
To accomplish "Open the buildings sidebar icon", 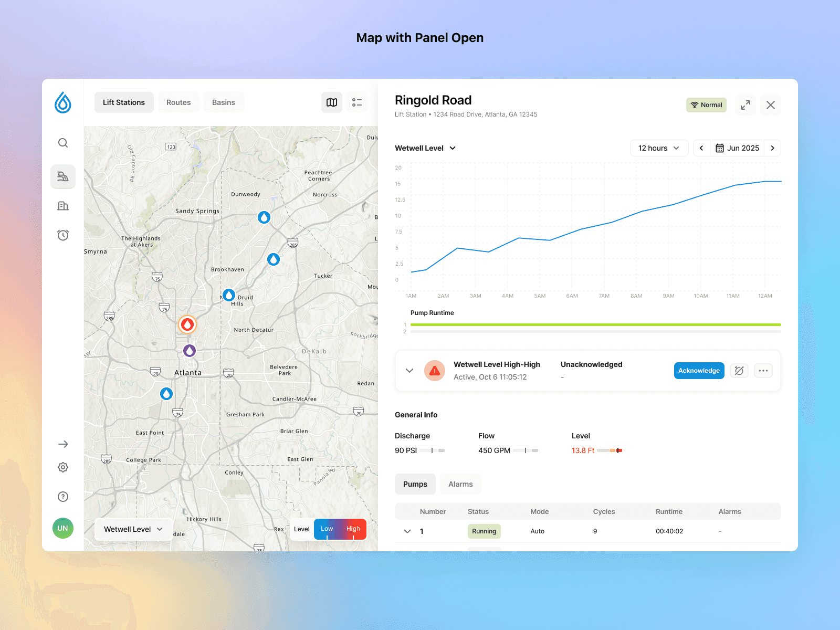I will [x=63, y=206].
